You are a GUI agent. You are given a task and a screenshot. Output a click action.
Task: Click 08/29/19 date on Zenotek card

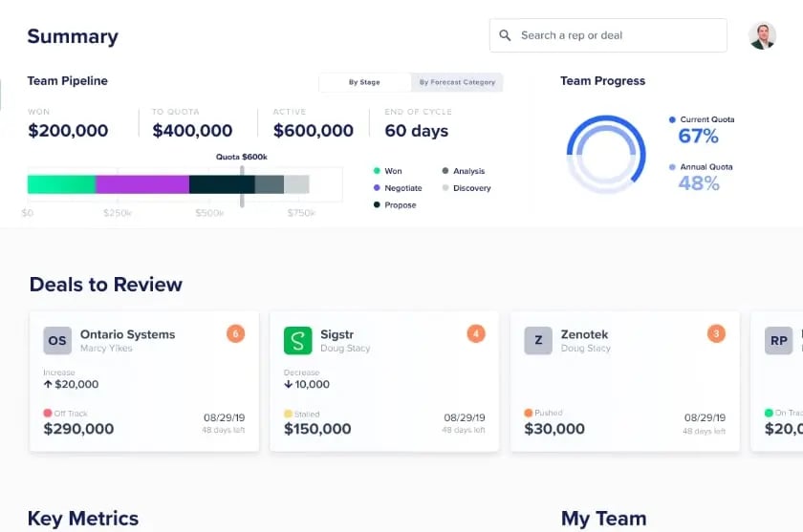click(705, 418)
